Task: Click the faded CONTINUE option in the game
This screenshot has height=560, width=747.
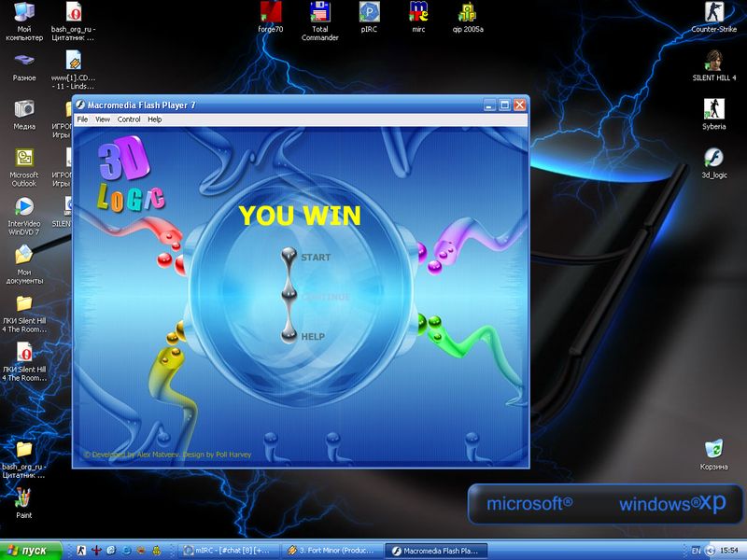Action: coord(325,297)
